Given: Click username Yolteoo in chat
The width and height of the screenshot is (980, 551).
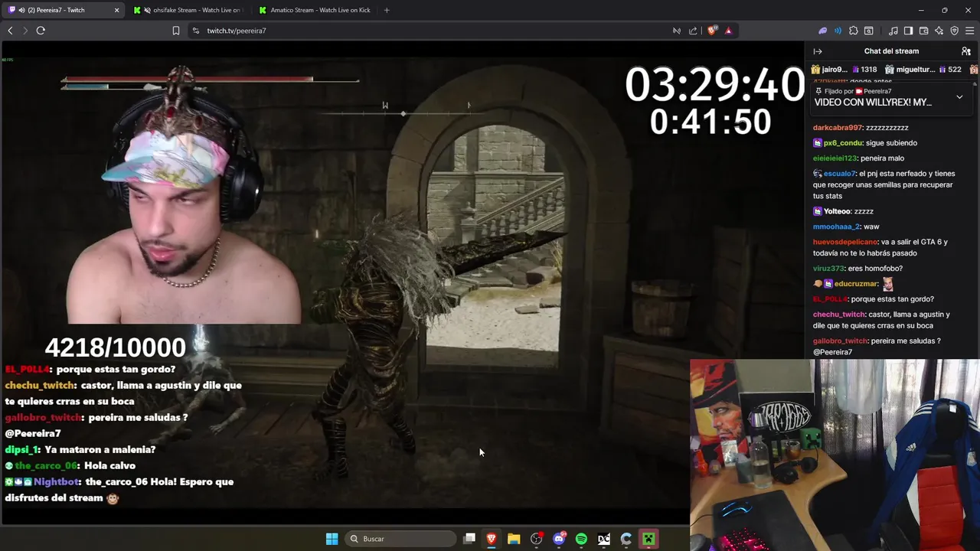Looking at the screenshot, I should coord(837,211).
